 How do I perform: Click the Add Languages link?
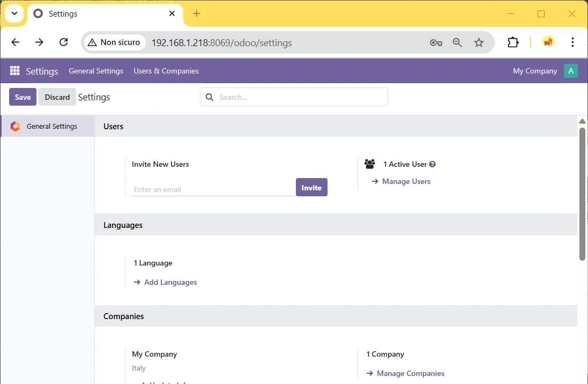click(170, 282)
